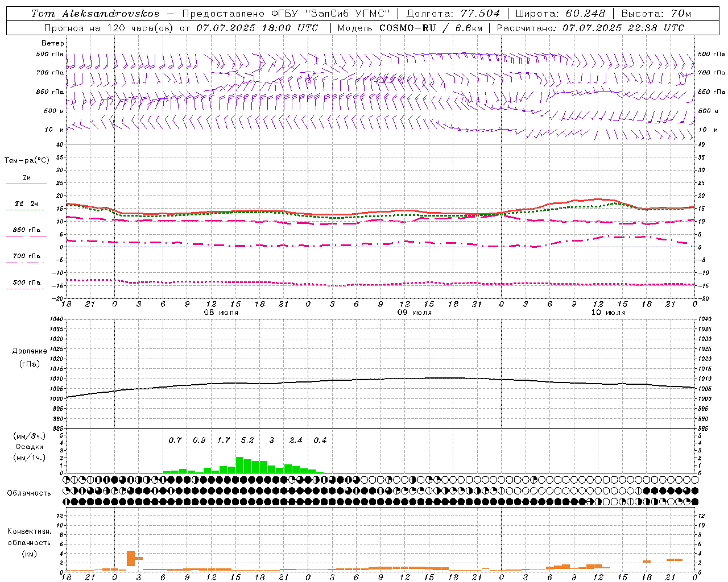The width and height of the screenshot is (728, 582).
Task: Click the Облачность panel label
Action: [29, 493]
